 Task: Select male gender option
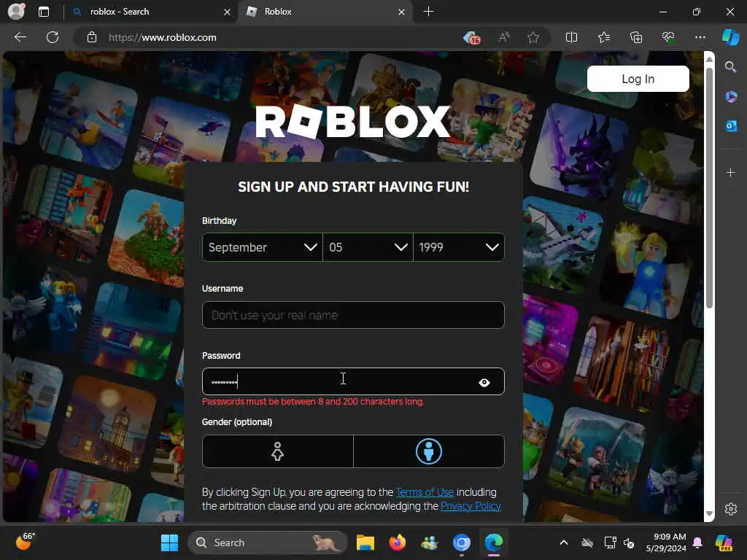(x=429, y=451)
